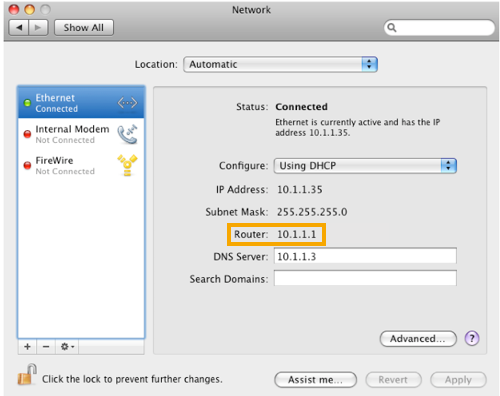Image resolution: width=500 pixels, height=396 pixels.
Task: Select Internal Modem in the service list
Action: (x=81, y=134)
